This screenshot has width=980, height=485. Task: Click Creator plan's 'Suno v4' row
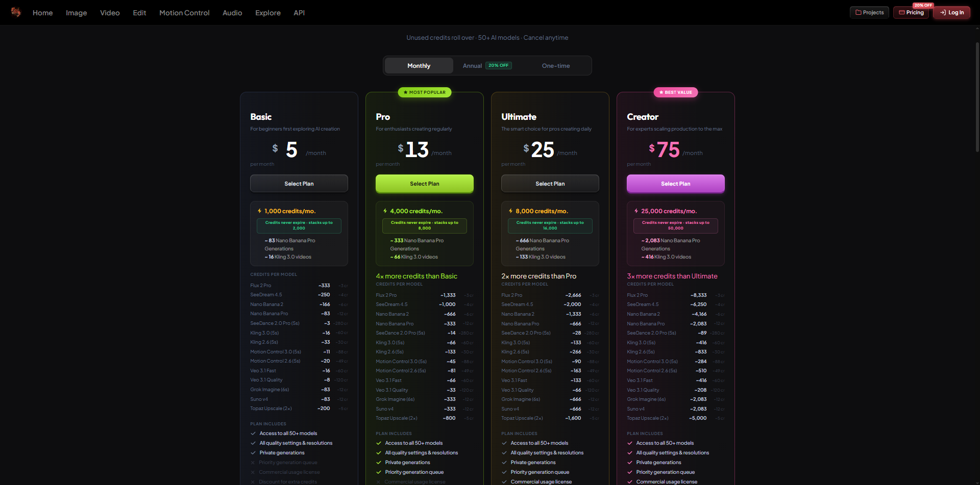tap(676, 409)
